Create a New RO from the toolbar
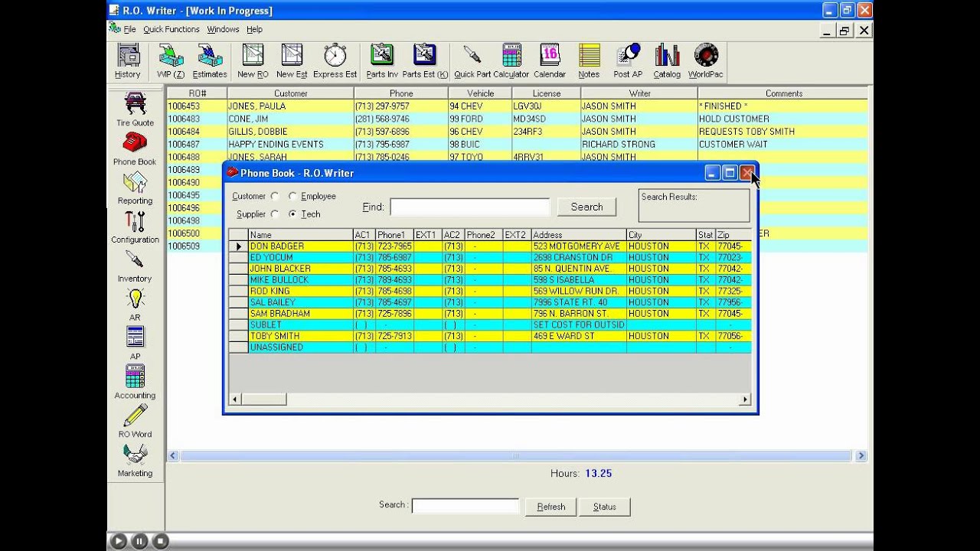This screenshot has height=551, width=980. coord(253,61)
